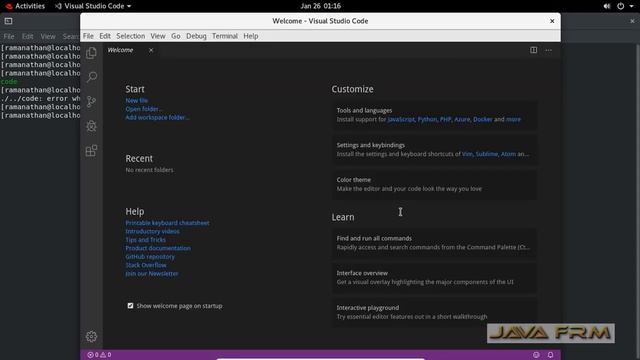Viewport: 640px width, 360px height.
Task: Open the Debug view in activity bar
Action: [x=91, y=126]
